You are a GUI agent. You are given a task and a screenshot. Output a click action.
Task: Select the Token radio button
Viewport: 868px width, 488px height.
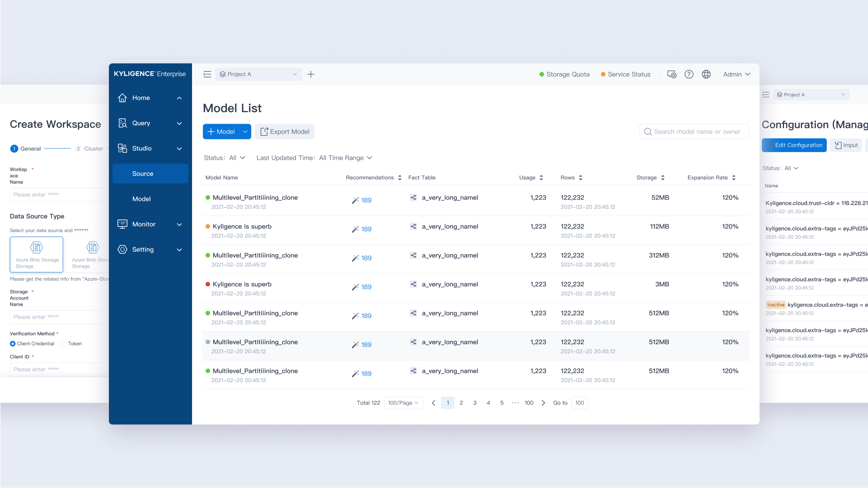click(64, 344)
